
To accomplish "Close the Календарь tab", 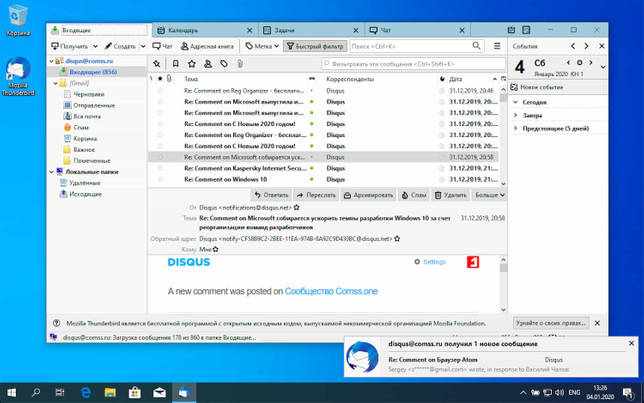I will pyautogui.click(x=249, y=30).
